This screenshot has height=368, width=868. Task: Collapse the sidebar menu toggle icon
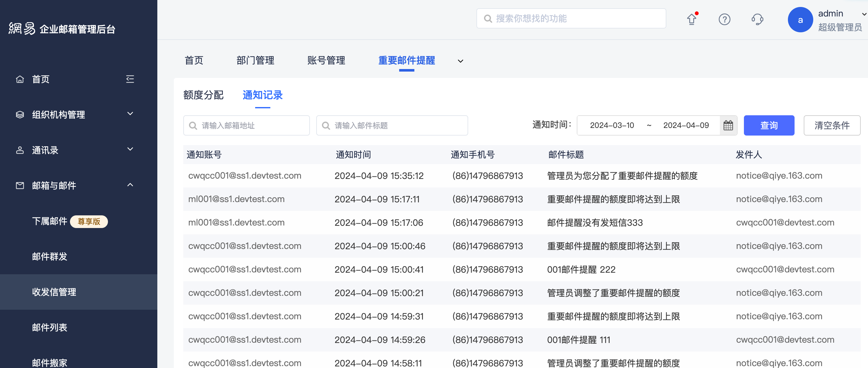[x=130, y=79]
